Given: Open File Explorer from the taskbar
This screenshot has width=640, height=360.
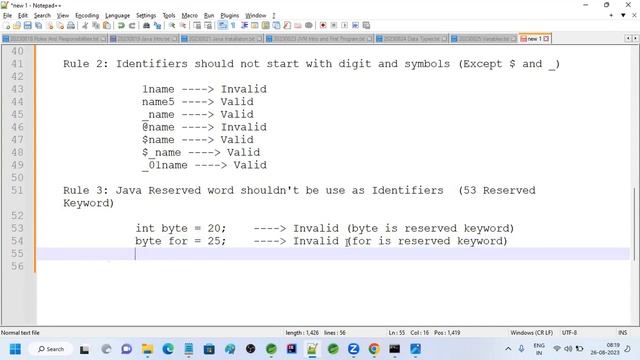Looking at the screenshot, I should [147, 349].
